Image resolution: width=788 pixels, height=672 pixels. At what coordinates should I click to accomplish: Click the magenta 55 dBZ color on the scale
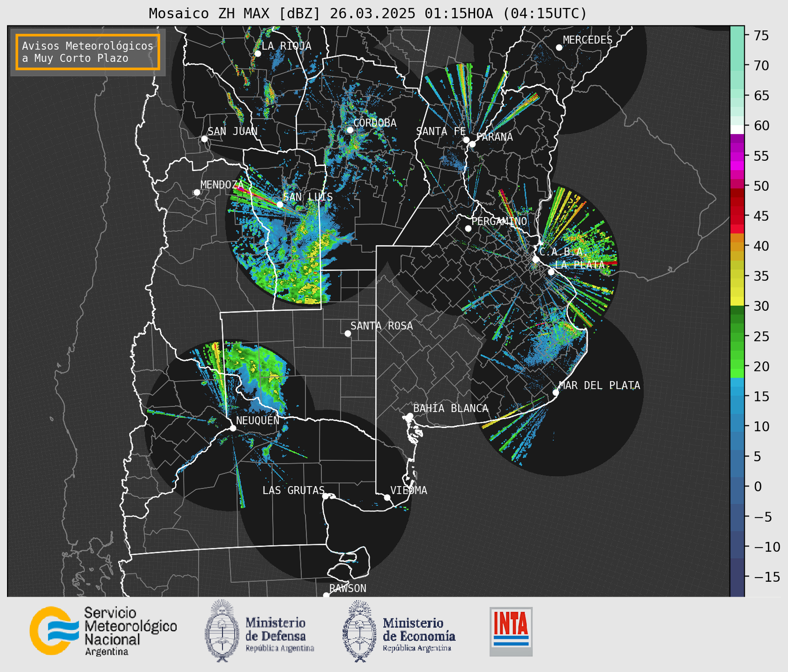point(737,156)
